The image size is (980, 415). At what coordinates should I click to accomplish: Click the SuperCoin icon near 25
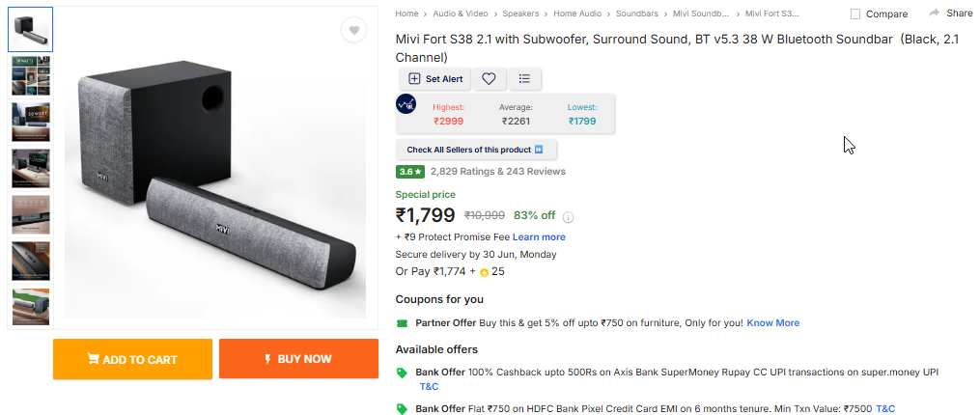tap(483, 272)
